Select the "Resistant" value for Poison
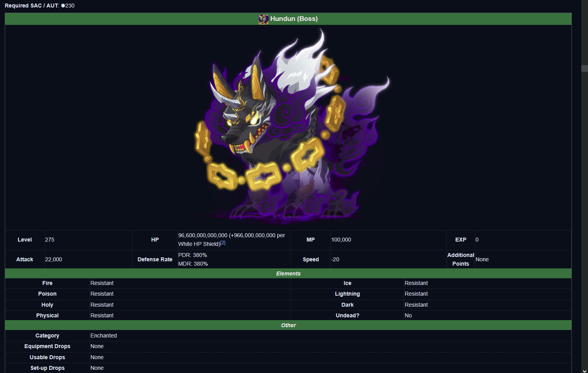The image size is (588, 373). coord(102,294)
